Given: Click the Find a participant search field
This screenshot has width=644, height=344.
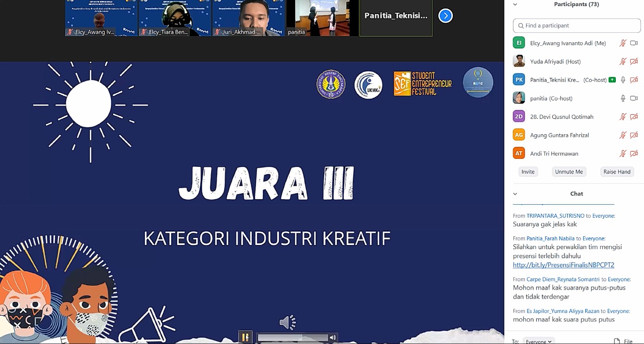Looking at the screenshot, I should coord(577,26).
